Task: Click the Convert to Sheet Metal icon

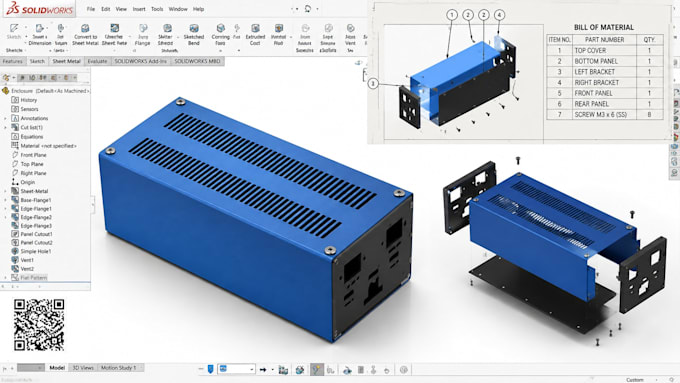Action: (85, 29)
